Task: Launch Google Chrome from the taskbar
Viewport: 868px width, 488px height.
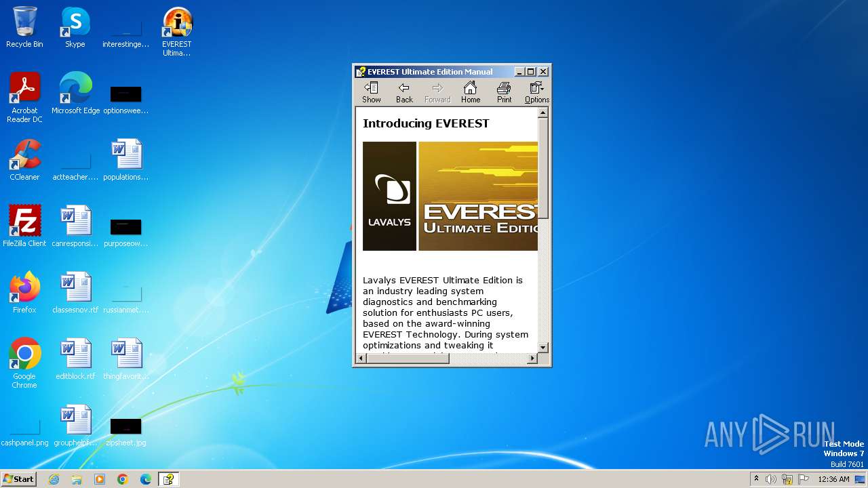Action: coord(123,479)
